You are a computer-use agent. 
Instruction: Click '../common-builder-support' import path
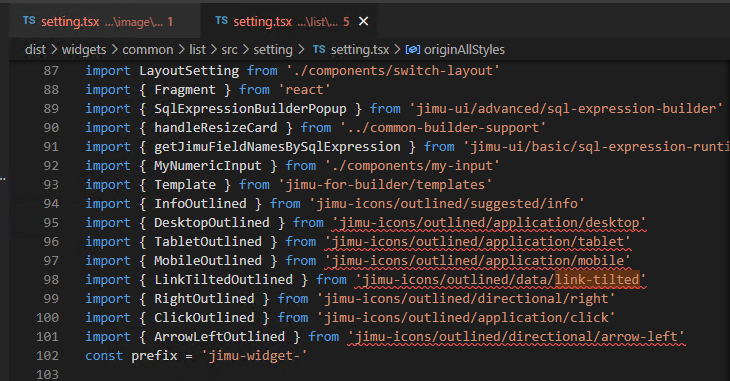(443, 128)
